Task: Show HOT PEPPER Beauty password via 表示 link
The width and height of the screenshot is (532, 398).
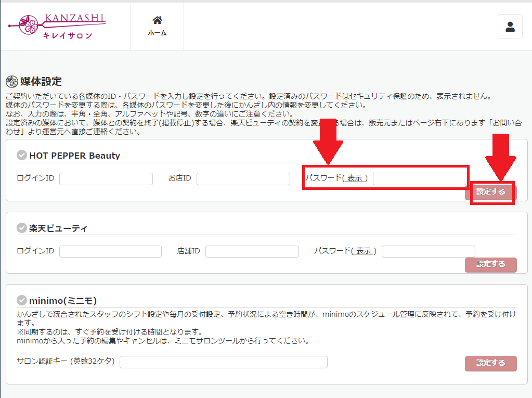Action: [355, 178]
